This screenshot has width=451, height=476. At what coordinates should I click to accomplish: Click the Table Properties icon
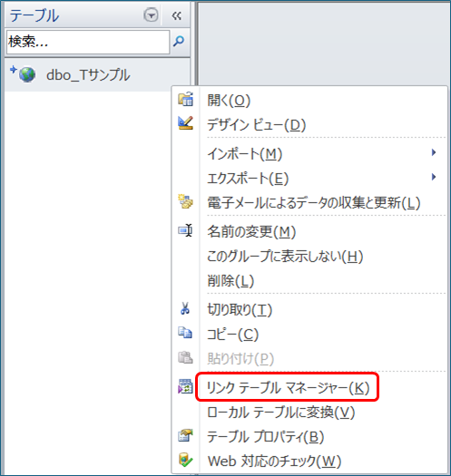tap(185, 435)
